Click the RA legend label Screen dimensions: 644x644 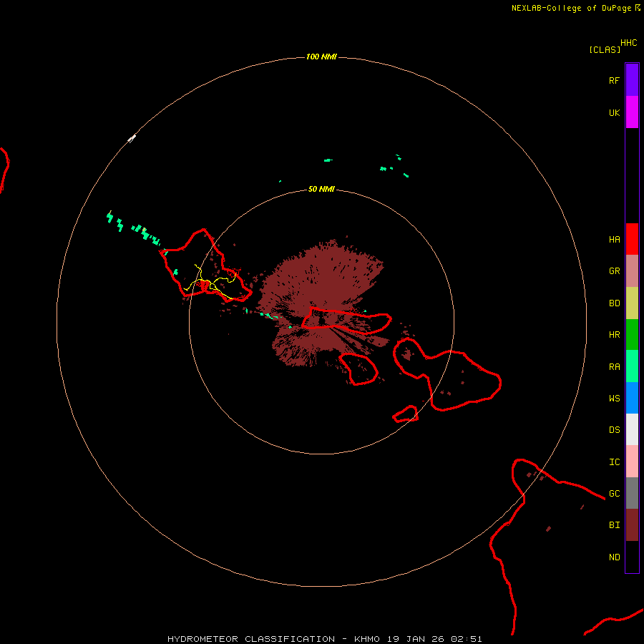(614, 366)
